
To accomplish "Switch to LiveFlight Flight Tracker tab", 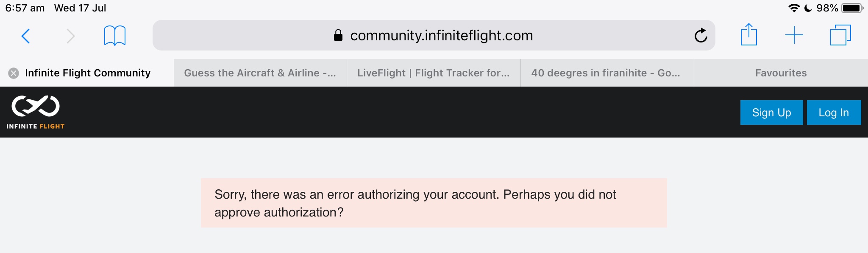I will pyautogui.click(x=433, y=73).
